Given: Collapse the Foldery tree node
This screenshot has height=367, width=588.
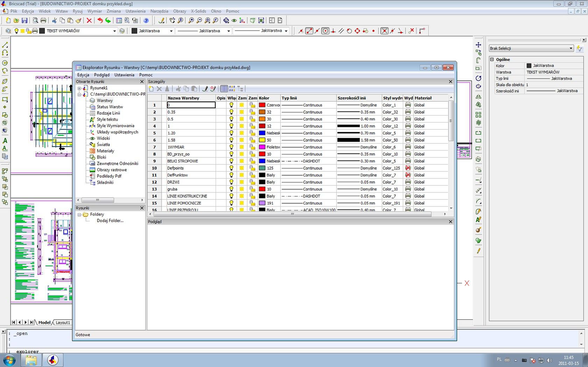Looking at the screenshot, I should click(79, 214).
